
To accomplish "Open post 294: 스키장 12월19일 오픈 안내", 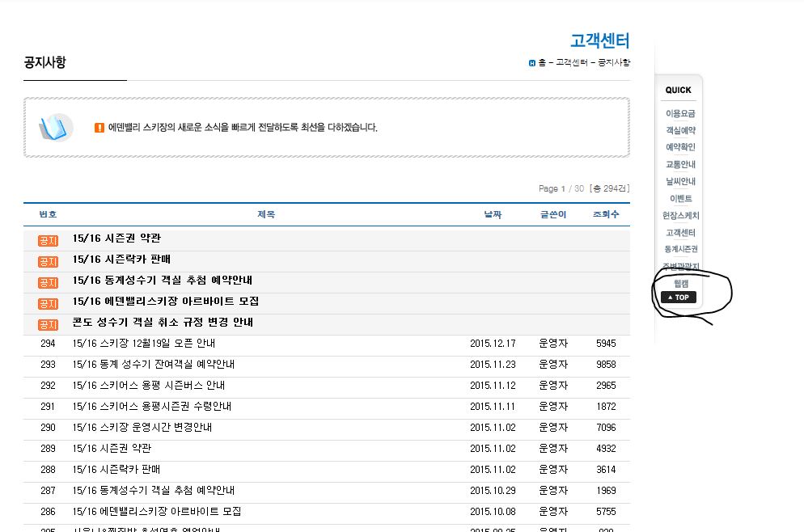I will (x=144, y=344).
